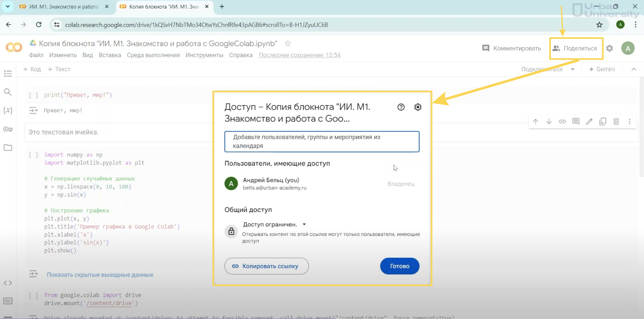Open help in the sharing dialog
Screen dimensions: 644x319
pyautogui.click(x=401, y=107)
